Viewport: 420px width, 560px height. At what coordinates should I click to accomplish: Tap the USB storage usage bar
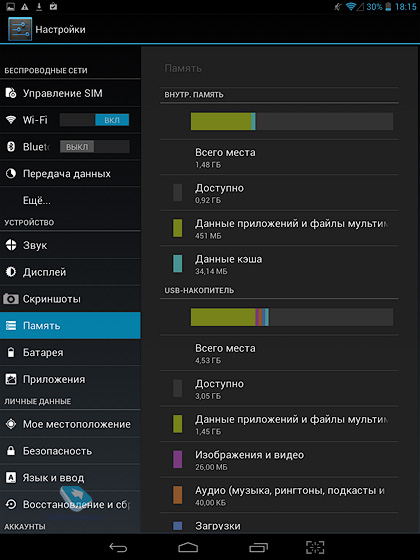[x=292, y=317]
